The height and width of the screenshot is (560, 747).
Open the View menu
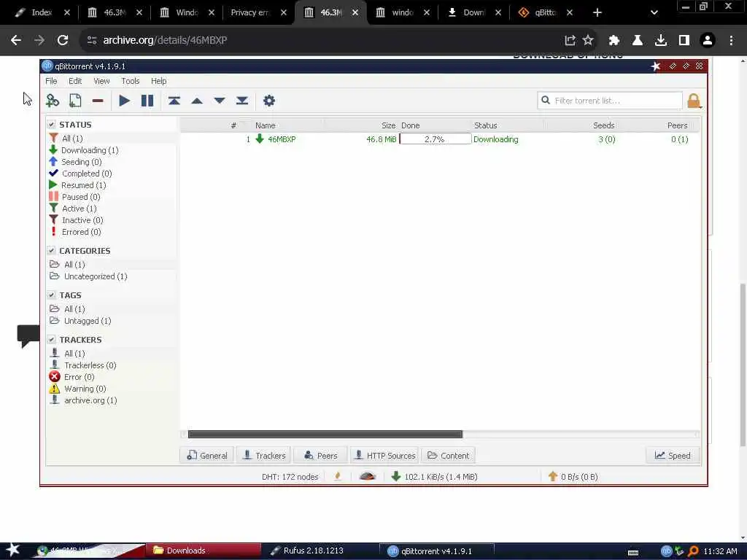101,81
